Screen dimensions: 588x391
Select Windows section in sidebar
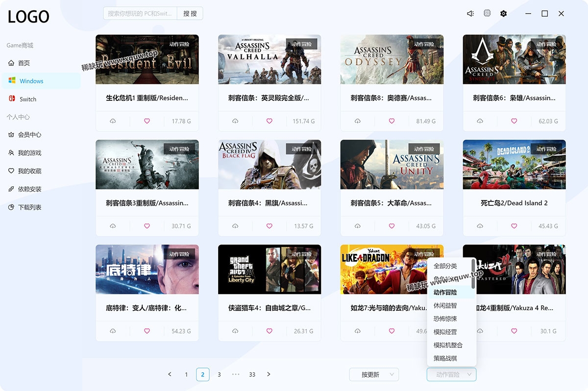pos(40,81)
